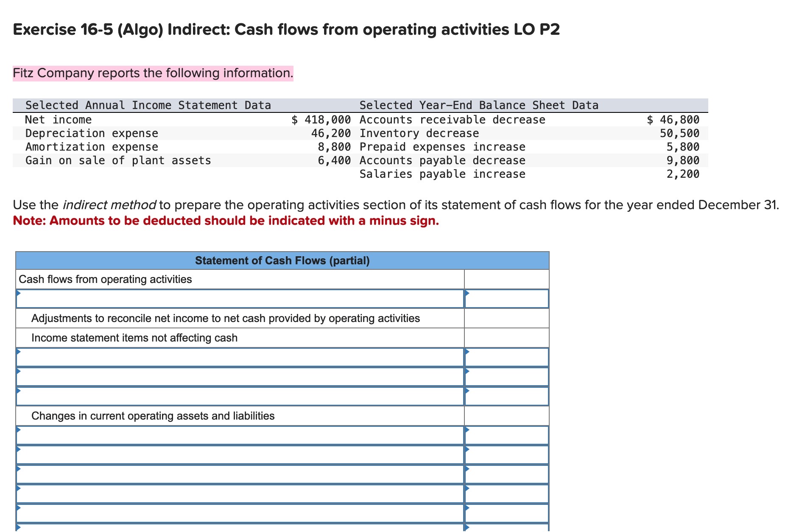Click the '5,800' prepaid expenses value
The width and height of the screenshot is (788, 532).
683,147
